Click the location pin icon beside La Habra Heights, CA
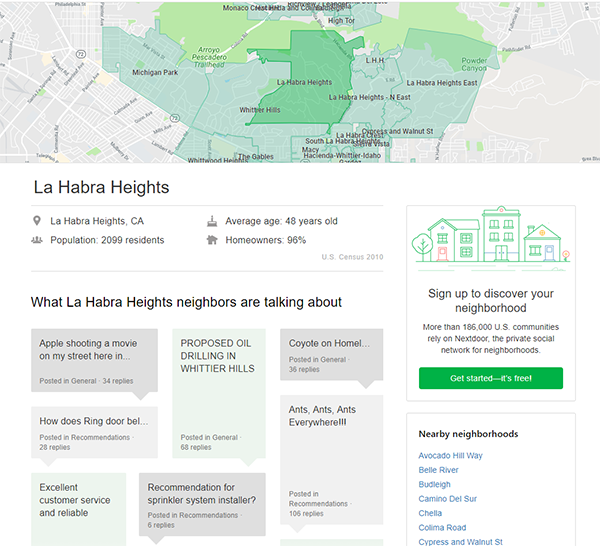The width and height of the screenshot is (600, 546). (37, 221)
